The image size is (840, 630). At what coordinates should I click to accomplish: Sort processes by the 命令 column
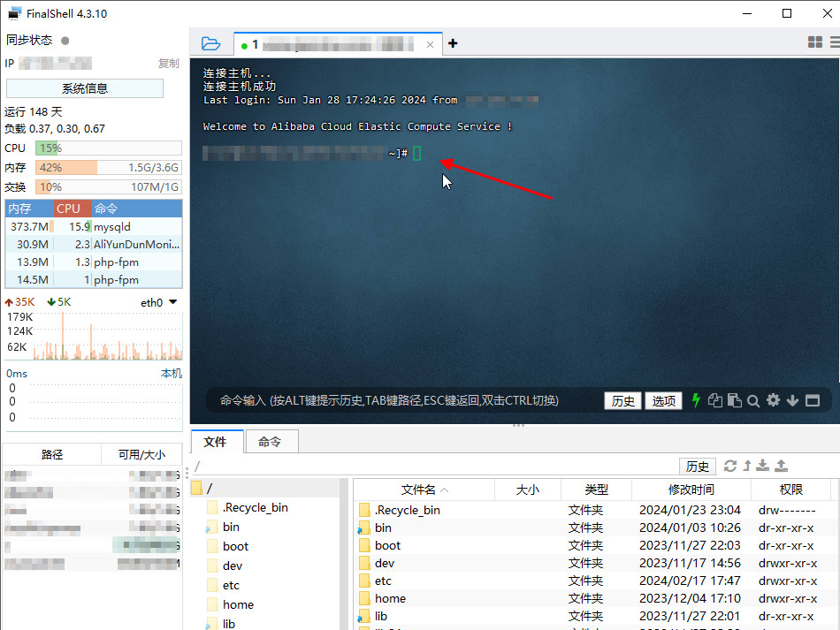(x=136, y=209)
